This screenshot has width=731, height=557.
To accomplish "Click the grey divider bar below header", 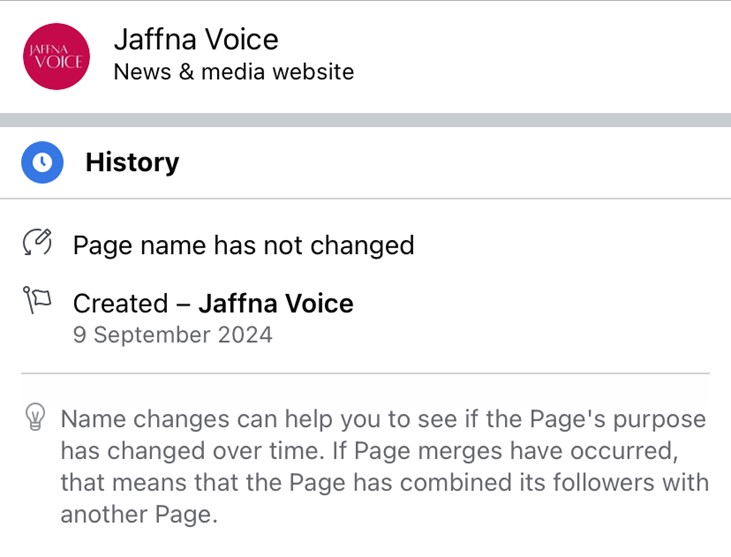I will click(x=366, y=120).
